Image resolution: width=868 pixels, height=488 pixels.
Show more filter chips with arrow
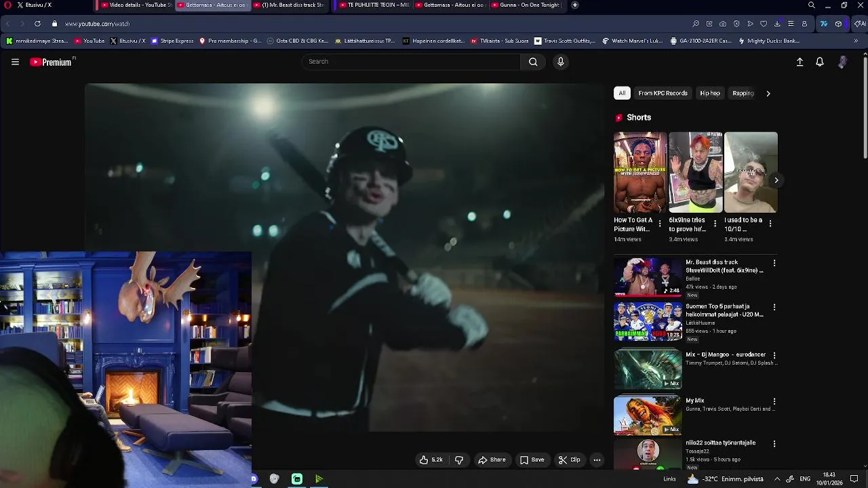(x=768, y=94)
